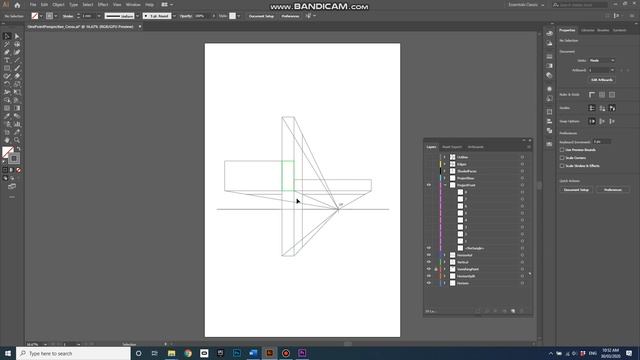Select the Rotate tool
The height and width of the screenshot is (360, 640).
pyautogui.click(x=7, y=84)
